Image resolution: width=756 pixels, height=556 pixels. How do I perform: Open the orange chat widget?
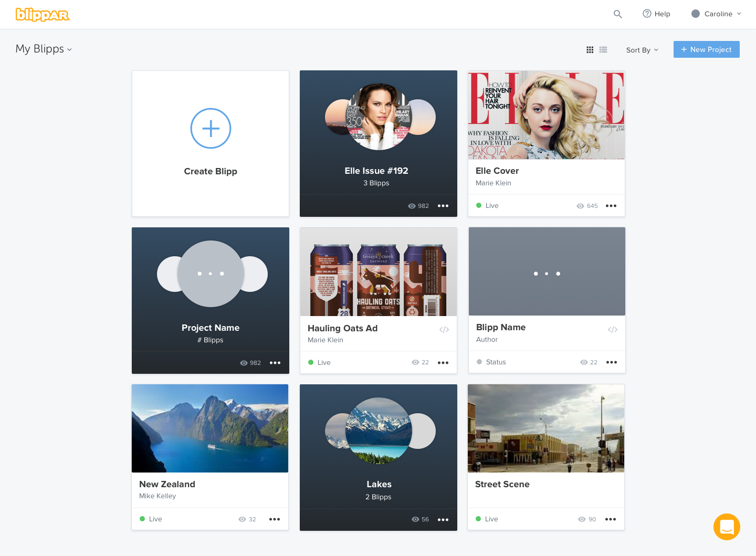pyautogui.click(x=727, y=527)
